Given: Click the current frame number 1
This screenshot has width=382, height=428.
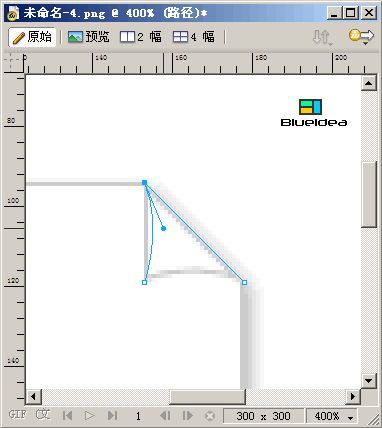Looking at the screenshot, I should [x=138, y=416].
